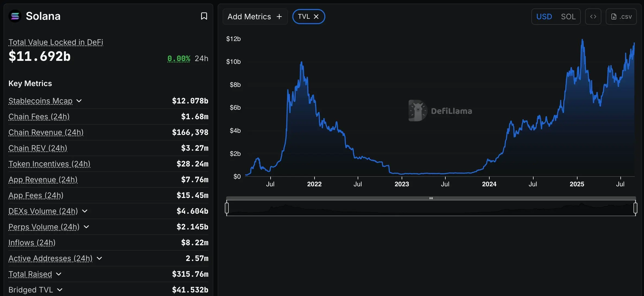This screenshot has width=644, height=296.
Task: Click the Inflows (24h) label
Action: coord(32,243)
